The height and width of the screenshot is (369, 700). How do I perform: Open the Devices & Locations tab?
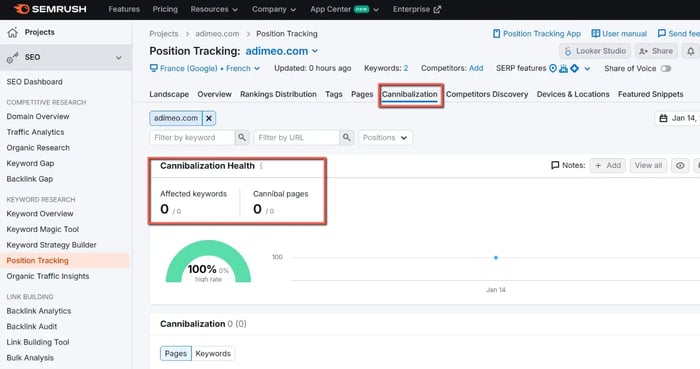[x=573, y=94]
